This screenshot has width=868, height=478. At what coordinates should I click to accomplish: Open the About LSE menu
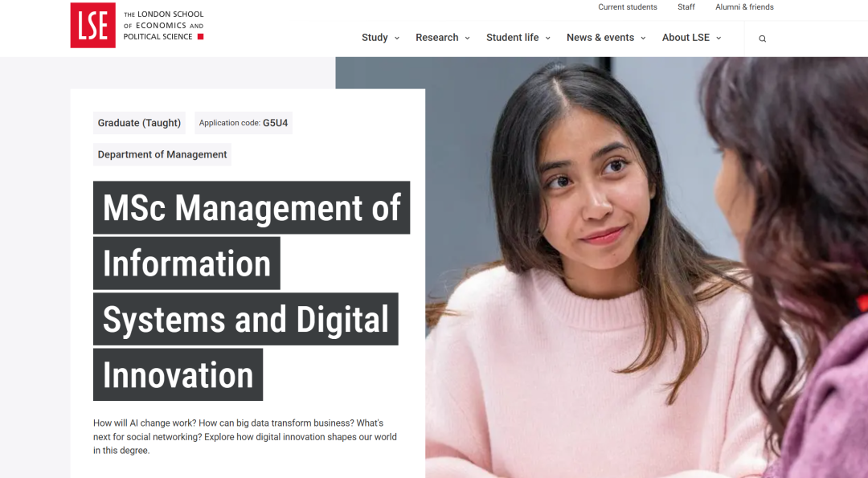686,38
